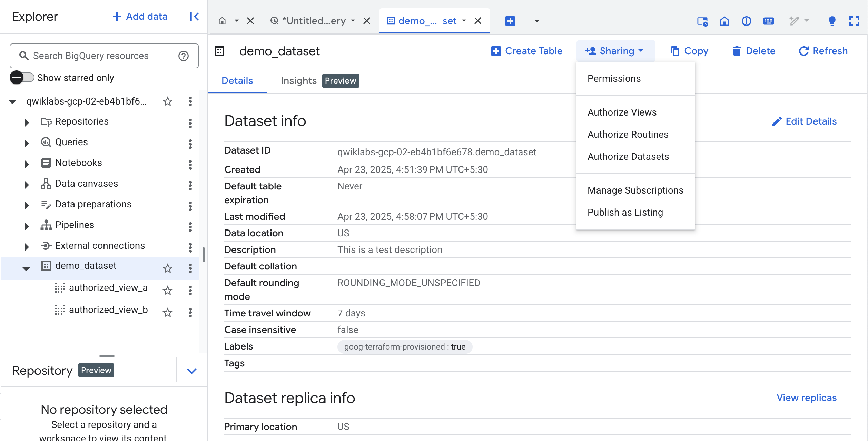This screenshot has width=868, height=441.
Task: Star the demo_dataset dataset
Action: (x=168, y=268)
